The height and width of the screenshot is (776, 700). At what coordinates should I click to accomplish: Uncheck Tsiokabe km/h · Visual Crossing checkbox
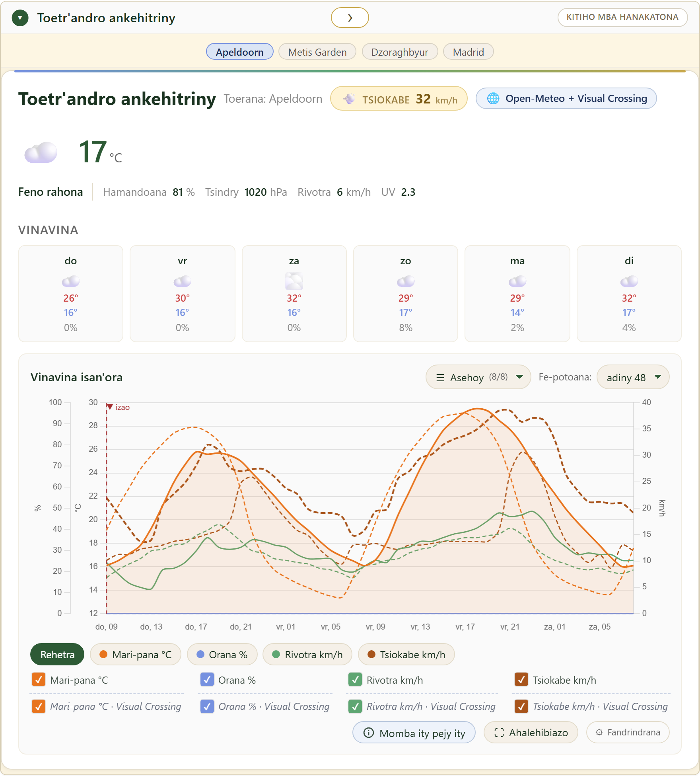tap(521, 706)
